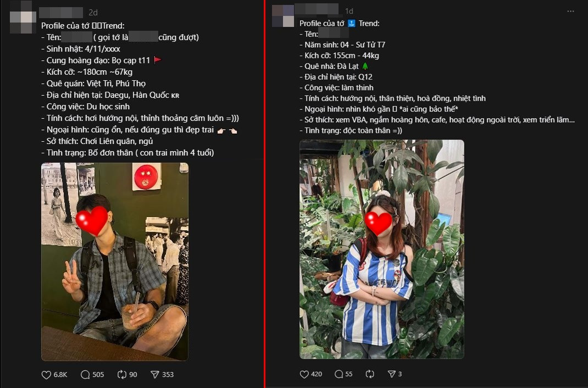Open the avatar of the Đà Lạt post author

click(x=282, y=15)
